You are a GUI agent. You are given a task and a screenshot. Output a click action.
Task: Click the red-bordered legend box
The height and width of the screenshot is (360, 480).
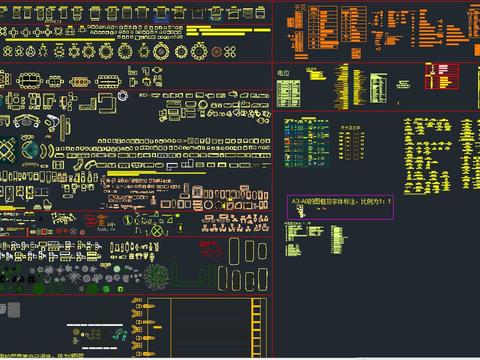pos(442,77)
